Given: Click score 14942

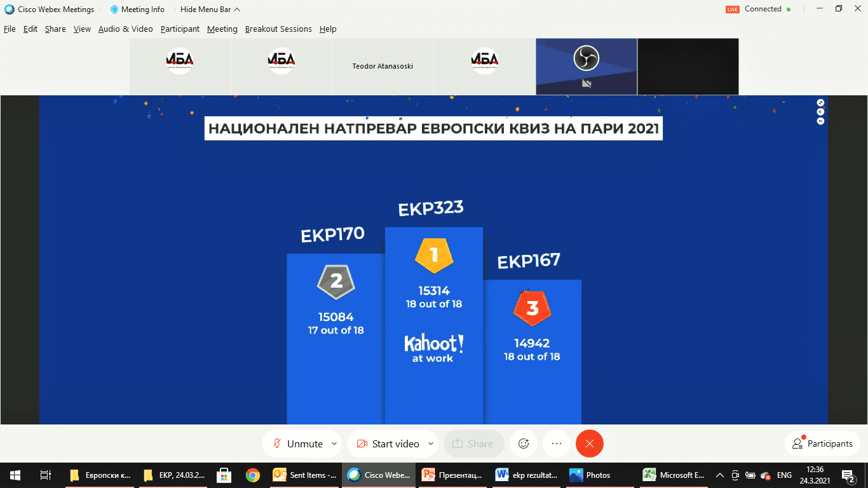Looking at the screenshot, I should click(x=532, y=344).
